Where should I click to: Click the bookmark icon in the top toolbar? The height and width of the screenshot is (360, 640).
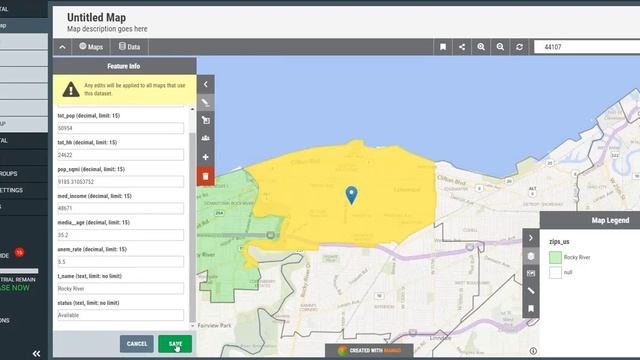tap(443, 47)
